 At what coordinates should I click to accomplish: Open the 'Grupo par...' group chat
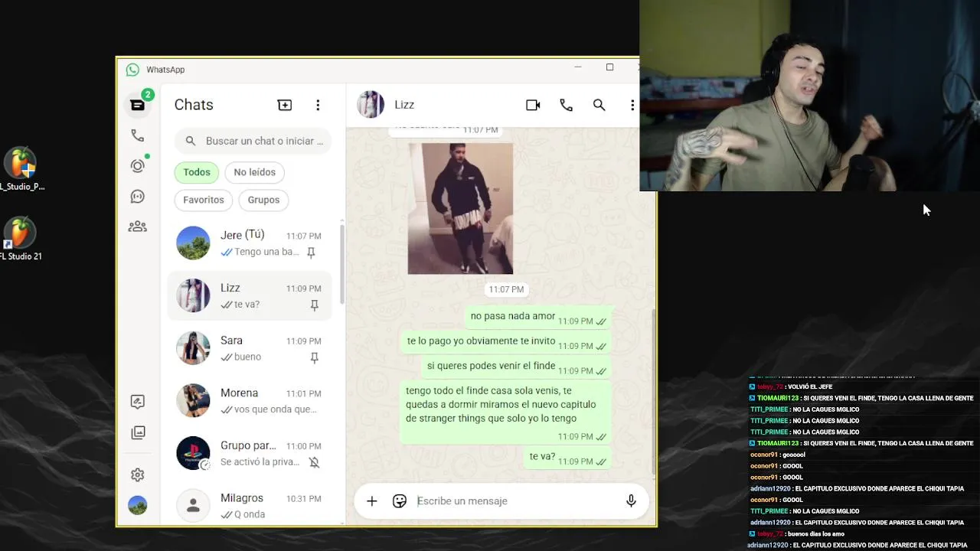click(250, 454)
